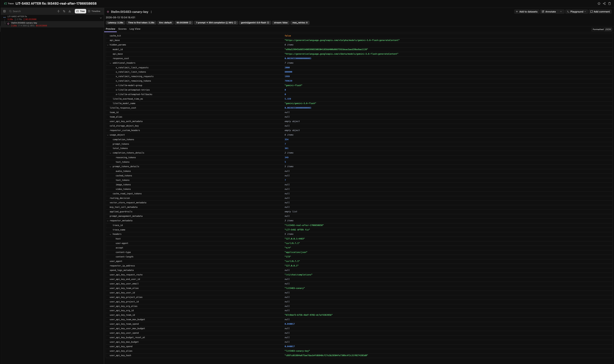614x364 pixels.
Task: Switch to Timeline view
Action: pyautogui.click(x=94, y=11)
